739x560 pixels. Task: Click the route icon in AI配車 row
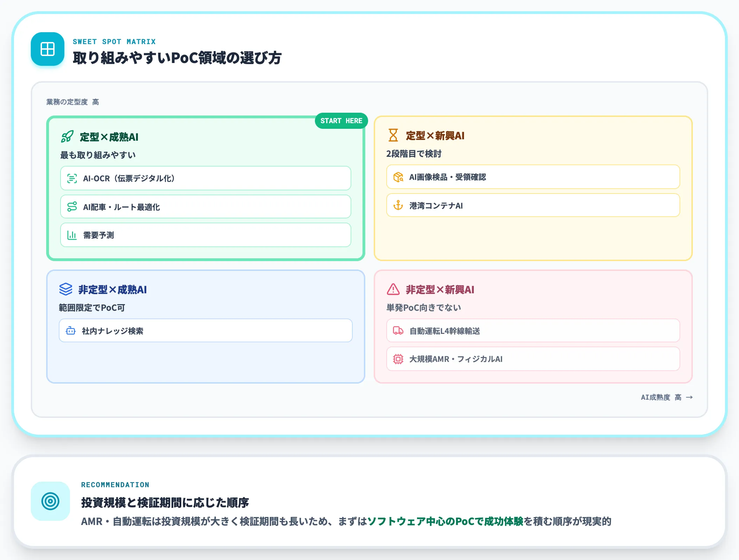(72, 207)
